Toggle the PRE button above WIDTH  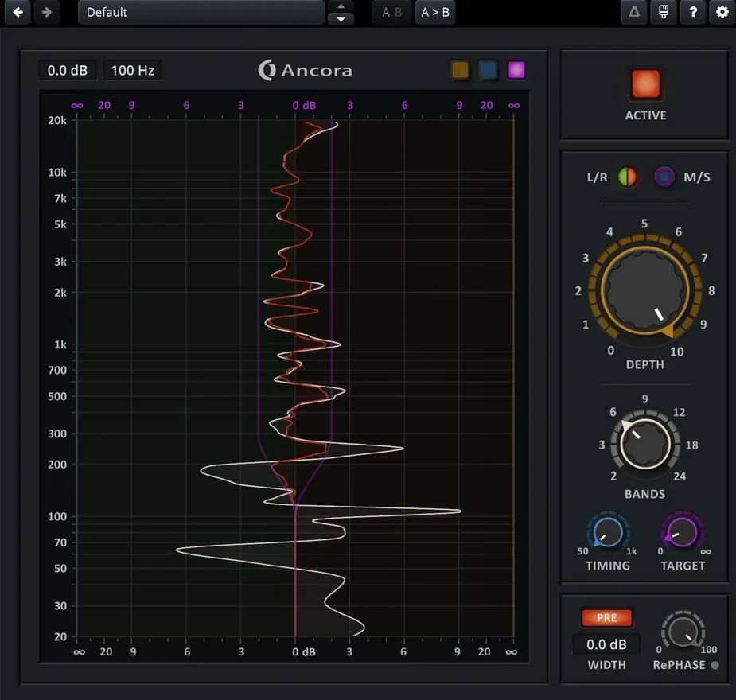[606, 618]
